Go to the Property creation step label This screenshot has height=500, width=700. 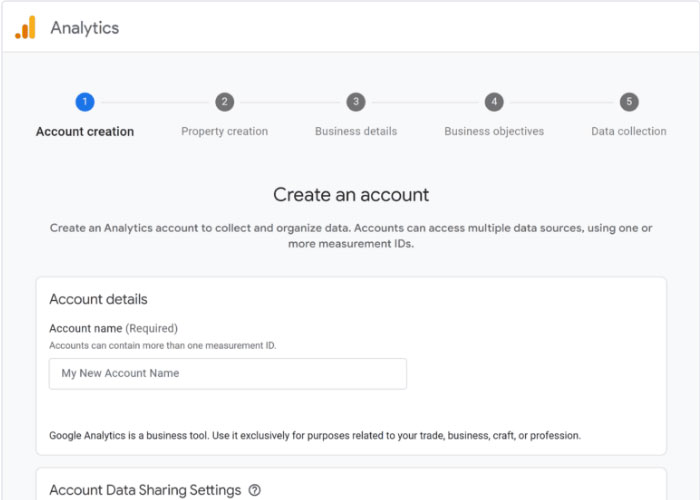click(x=225, y=131)
